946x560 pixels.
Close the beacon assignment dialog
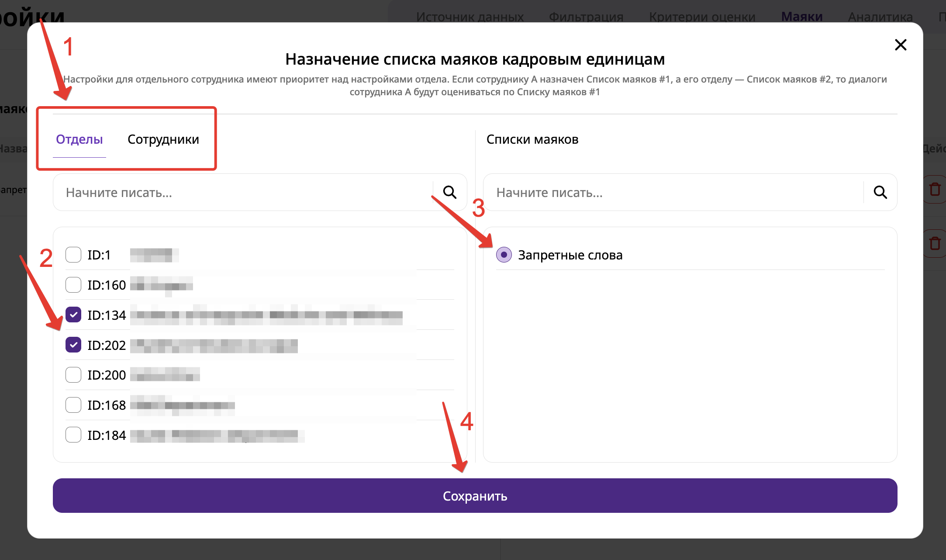click(900, 45)
